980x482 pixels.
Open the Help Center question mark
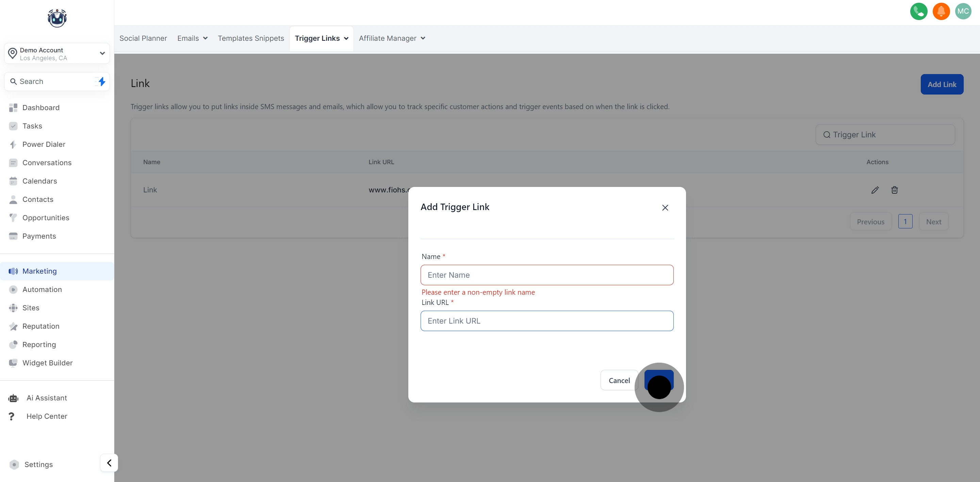tap(12, 416)
